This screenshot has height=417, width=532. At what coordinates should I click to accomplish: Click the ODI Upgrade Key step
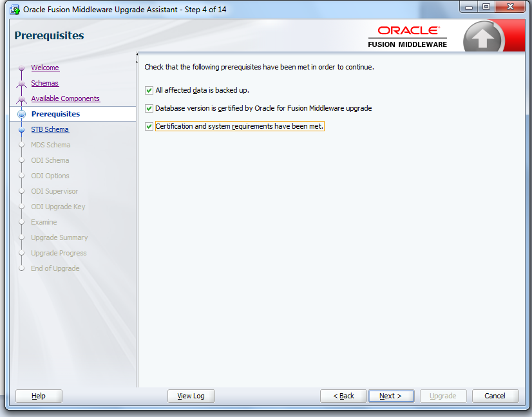[58, 207]
